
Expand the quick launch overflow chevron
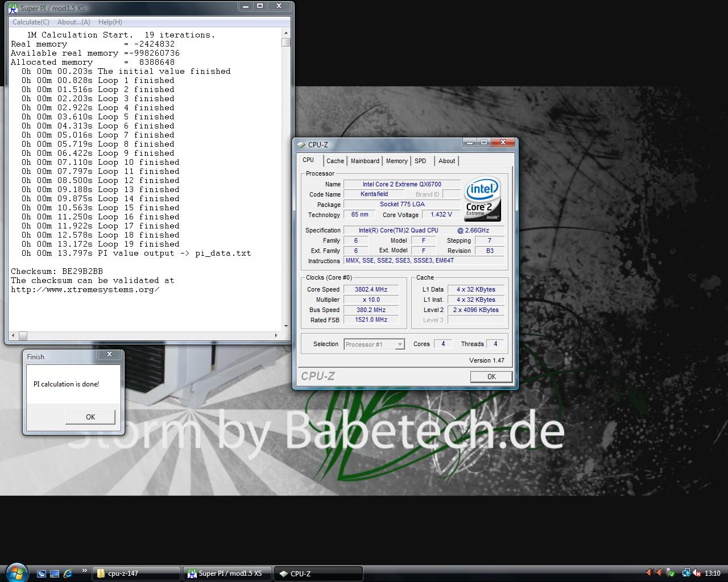85,571
